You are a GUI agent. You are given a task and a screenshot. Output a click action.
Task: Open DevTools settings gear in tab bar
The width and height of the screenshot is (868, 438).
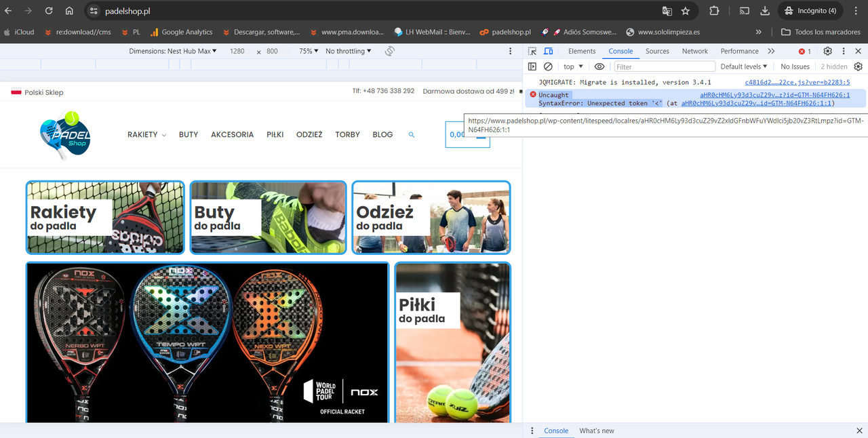[827, 51]
